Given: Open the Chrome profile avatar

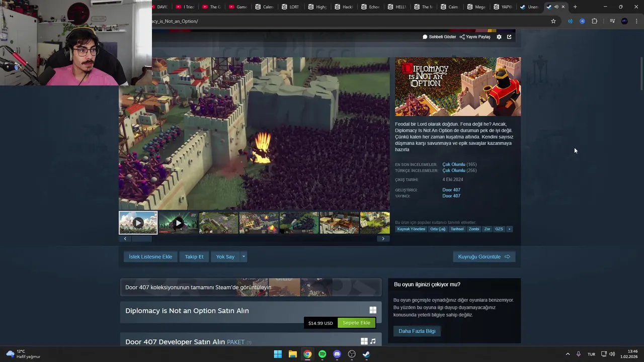Looking at the screenshot, I should click(x=624, y=21).
